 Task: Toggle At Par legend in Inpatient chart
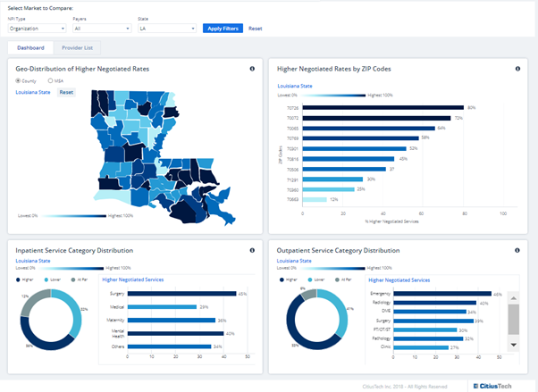pos(80,279)
